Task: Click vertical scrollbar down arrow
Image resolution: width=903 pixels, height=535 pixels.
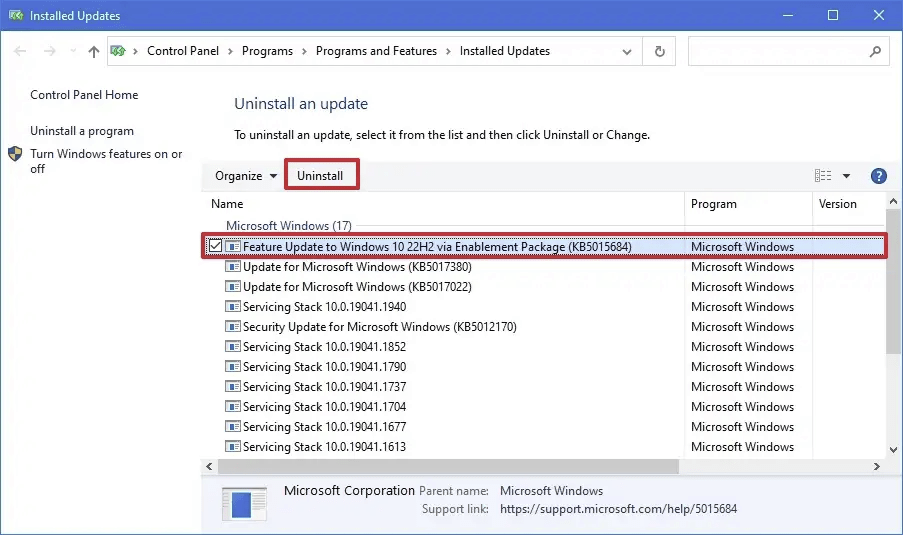Action: [x=893, y=450]
